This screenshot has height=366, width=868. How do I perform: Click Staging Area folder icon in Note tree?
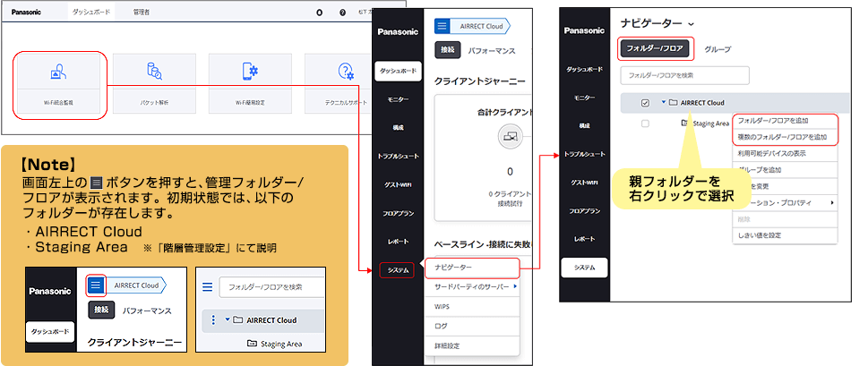[252, 344]
